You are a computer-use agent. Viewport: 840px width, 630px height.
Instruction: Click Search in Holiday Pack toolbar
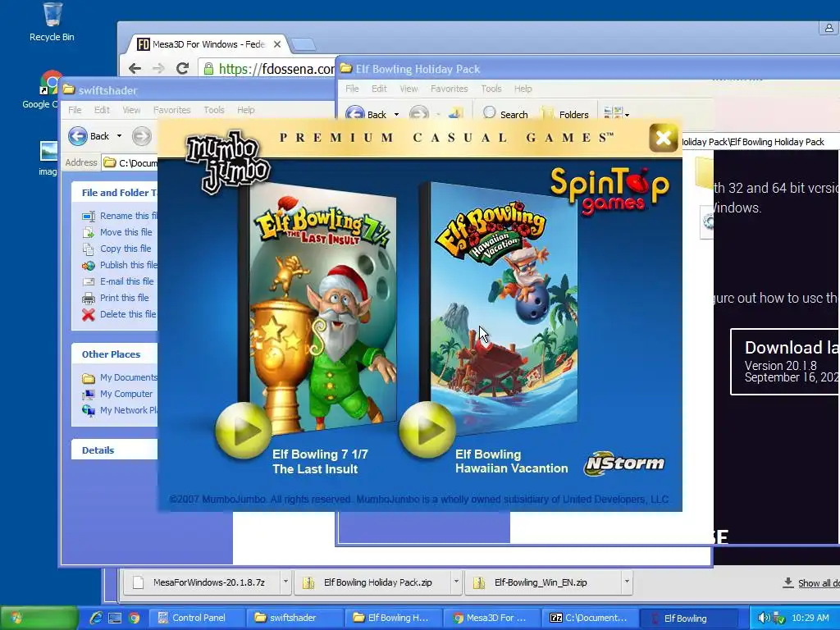[x=505, y=114]
